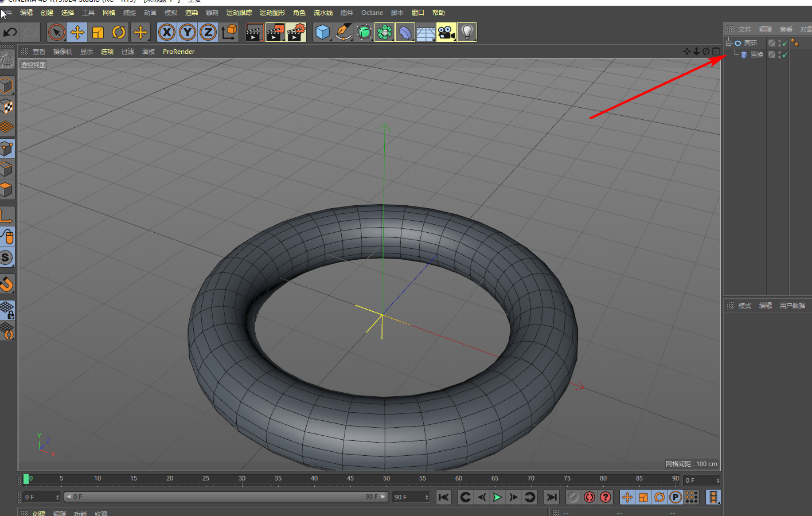Open Edit Render Settings with gear clapperboard
This screenshot has height=516, width=812.
tap(296, 32)
